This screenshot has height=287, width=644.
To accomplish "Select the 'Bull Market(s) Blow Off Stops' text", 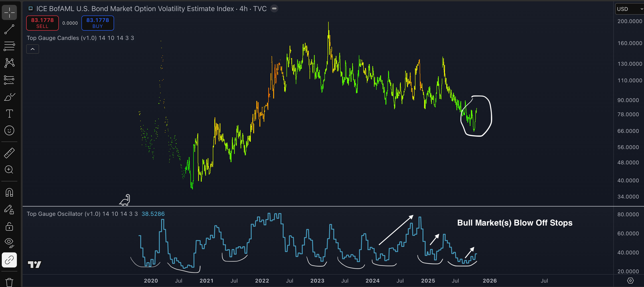I will [515, 222].
